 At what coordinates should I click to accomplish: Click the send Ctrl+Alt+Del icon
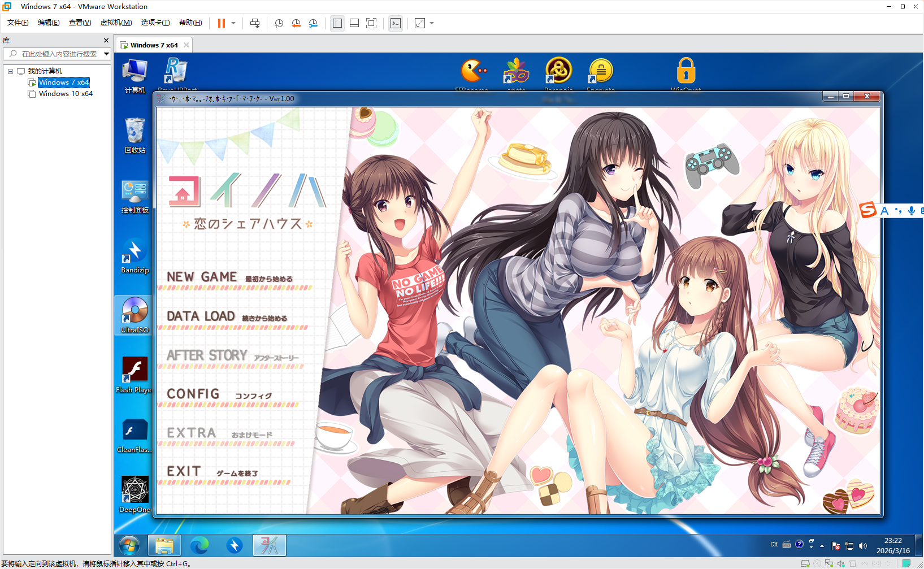click(x=255, y=23)
